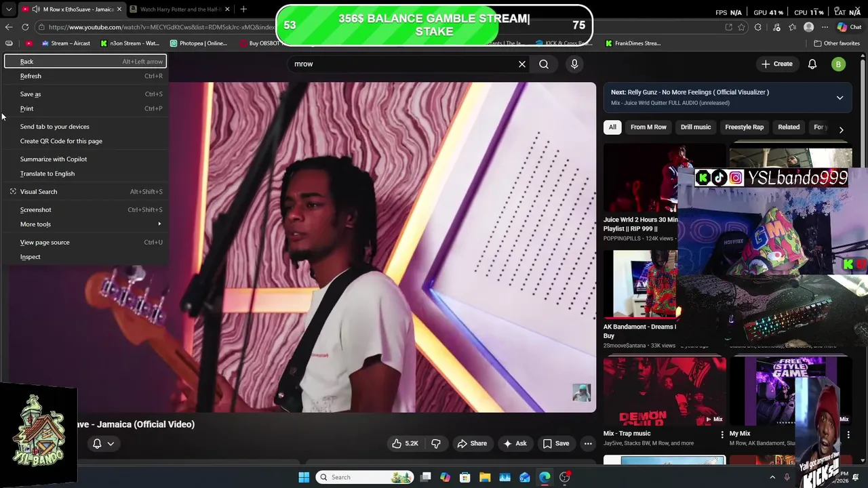Image resolution: width=868 pixels, height=488 pixels.
Task: Open the Juice Wrld 2 Hours video thumbnail
Action: [x=640, y=178]
